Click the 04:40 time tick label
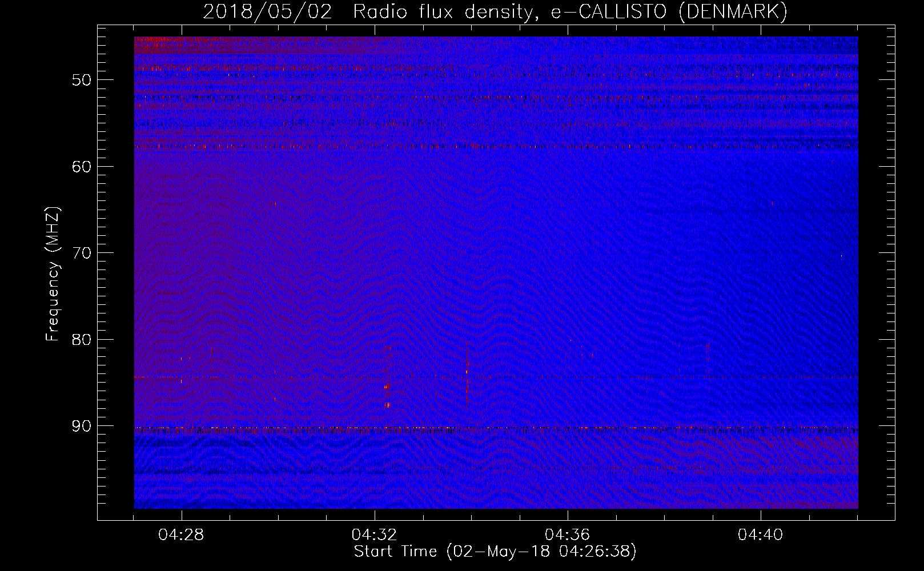 (x=760, y=535)
